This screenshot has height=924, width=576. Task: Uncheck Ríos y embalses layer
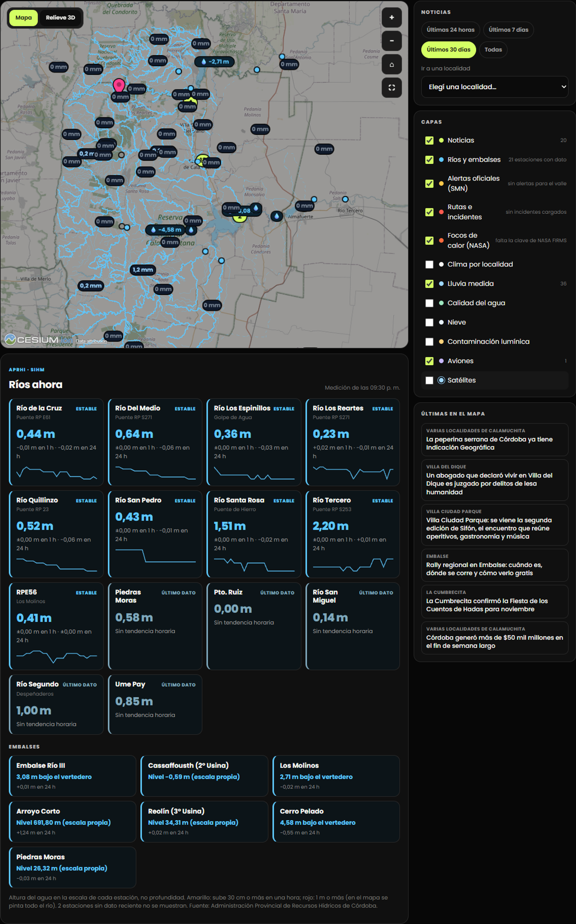click(429, 160)
